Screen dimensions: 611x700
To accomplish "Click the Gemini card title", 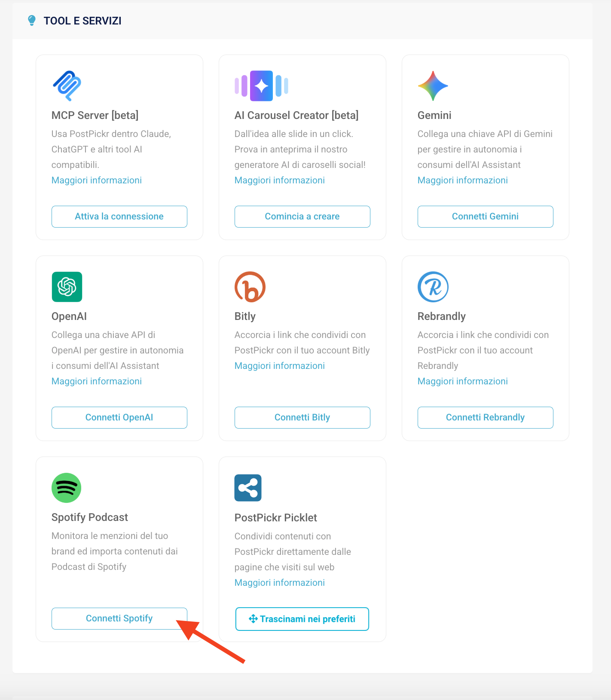I will (434, 115).
